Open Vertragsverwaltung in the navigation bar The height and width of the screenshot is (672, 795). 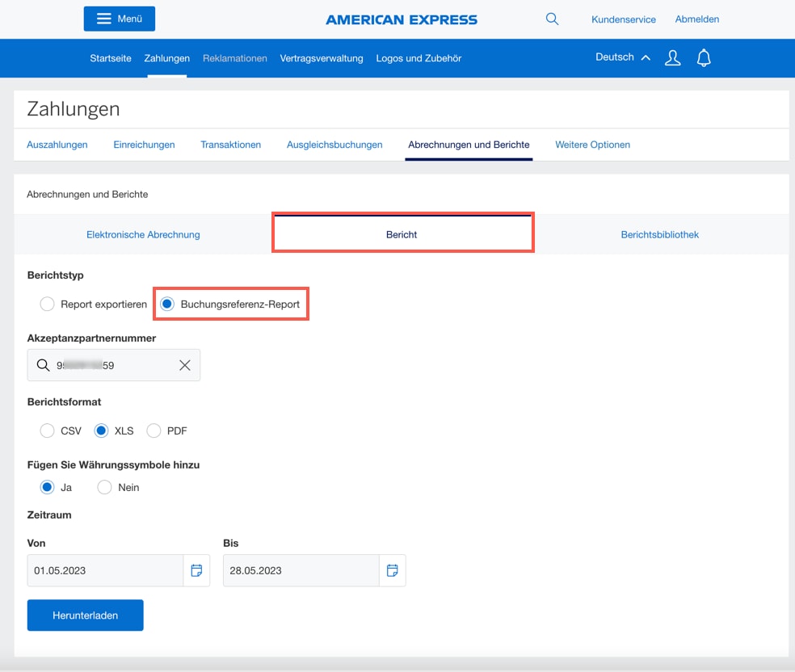pos(322,57)
